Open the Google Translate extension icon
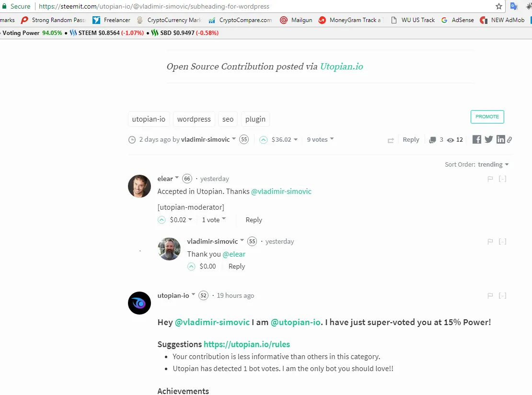 (x=514, y=6)
